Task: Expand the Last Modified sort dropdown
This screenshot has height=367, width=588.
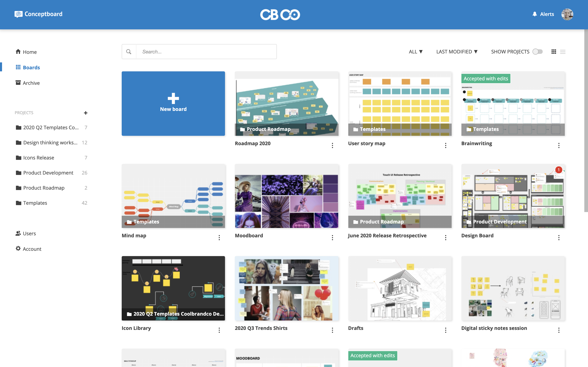Action: pos(457,51)
